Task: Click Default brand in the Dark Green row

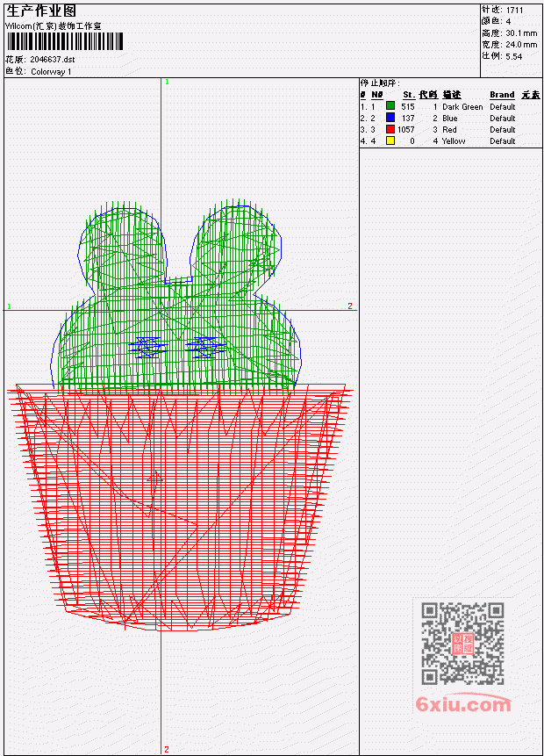Action: tap(502, 107)
